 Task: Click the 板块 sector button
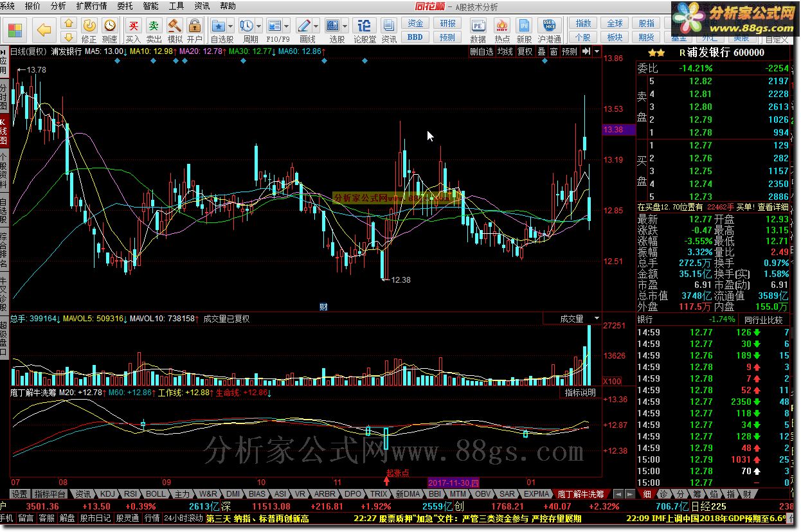pyautogui.click(x=615, y=37)
